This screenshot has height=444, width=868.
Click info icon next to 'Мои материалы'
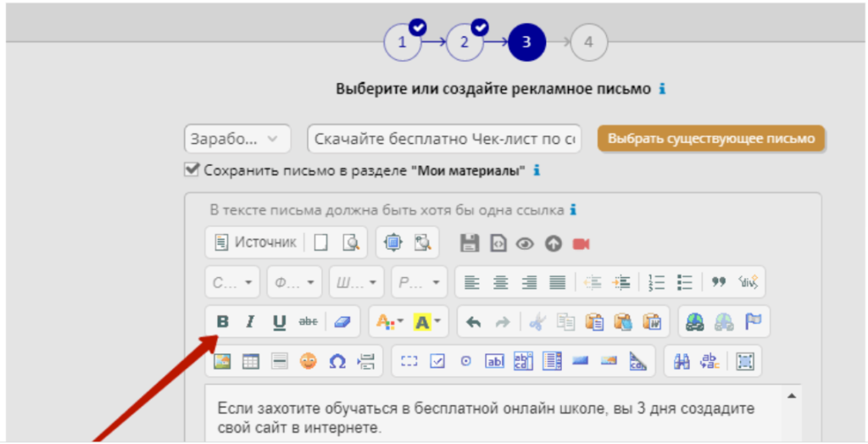pyautogui.click(x=536, y=170)
